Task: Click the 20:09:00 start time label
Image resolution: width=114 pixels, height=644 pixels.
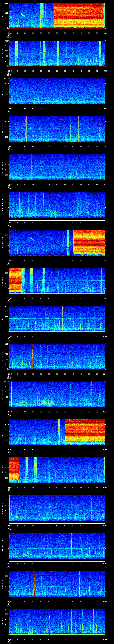Action: [9, 336]
